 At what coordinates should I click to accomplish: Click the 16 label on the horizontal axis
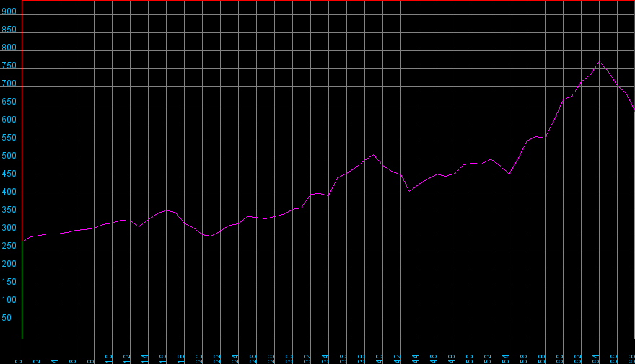click(x=163, y=359)
